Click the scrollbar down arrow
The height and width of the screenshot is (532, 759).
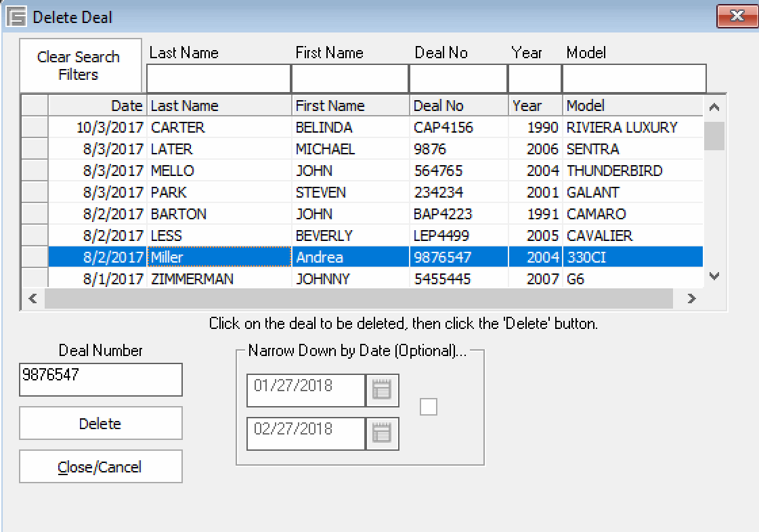click(715, 276)
